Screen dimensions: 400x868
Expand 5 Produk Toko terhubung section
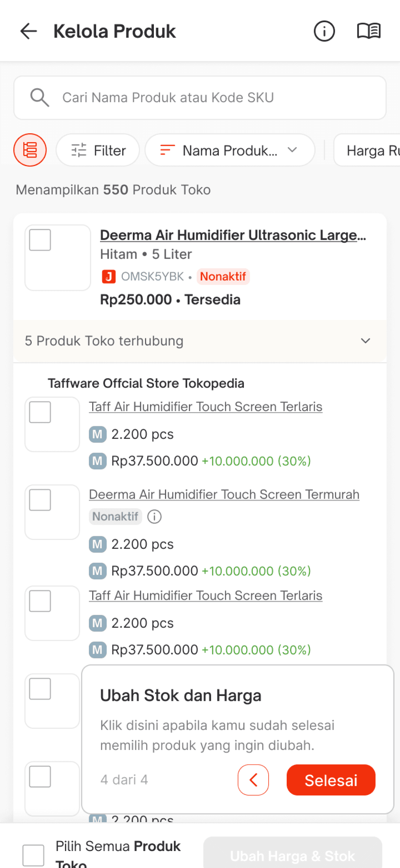[x=200, y=341]
